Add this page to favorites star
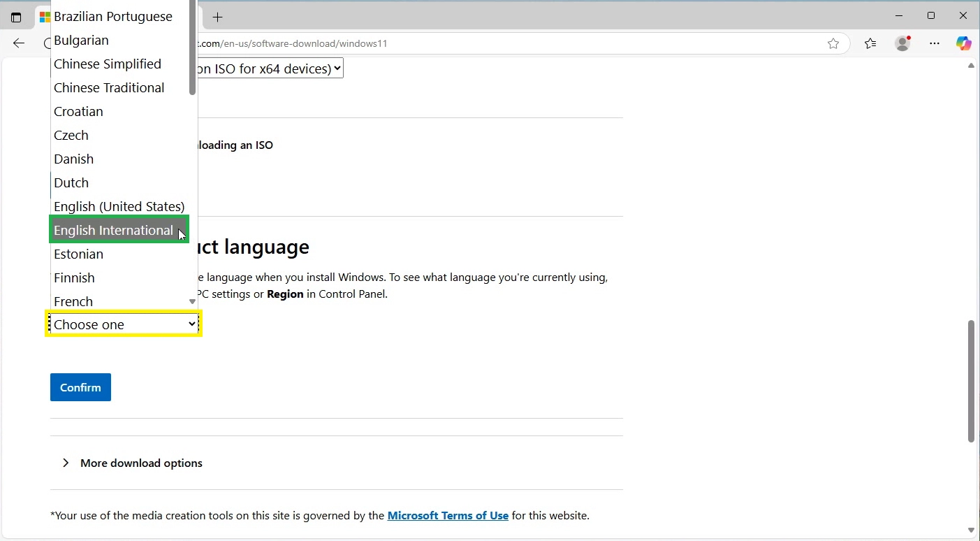Screen dimensions: 980x541 point(833,43)
